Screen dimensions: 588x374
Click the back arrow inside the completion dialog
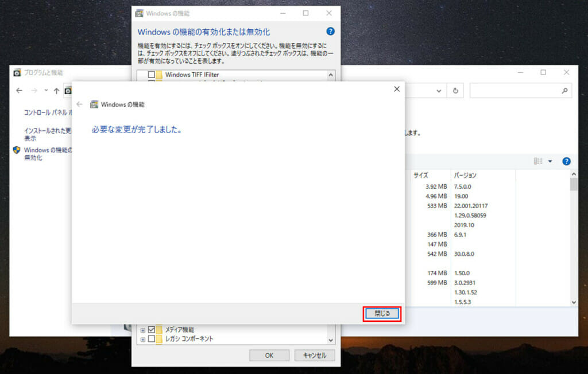tap(79, 104)
